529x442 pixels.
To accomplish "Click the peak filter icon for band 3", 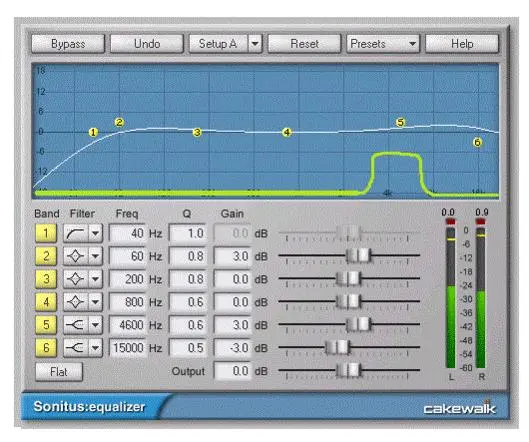I will [x=76, y=279].
